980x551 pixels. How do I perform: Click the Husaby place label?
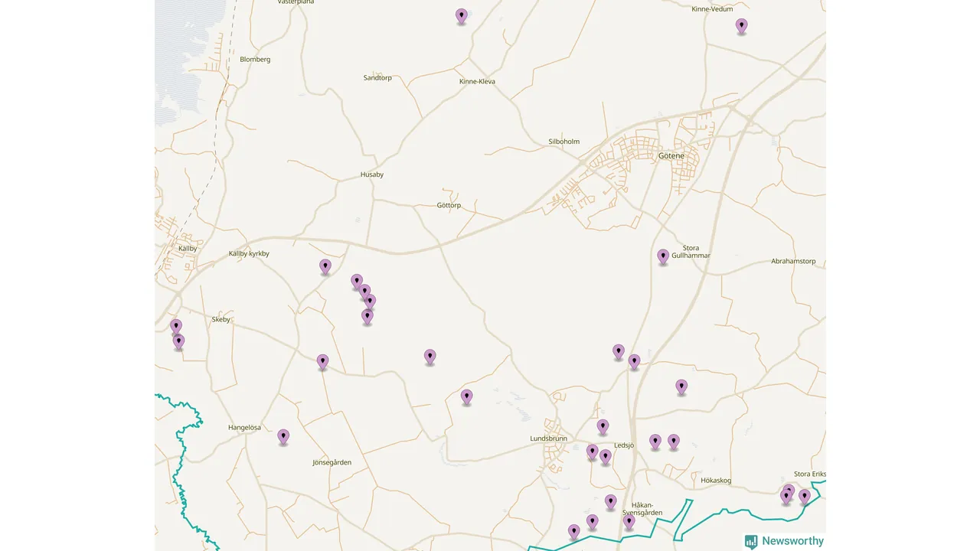point(372,174)
